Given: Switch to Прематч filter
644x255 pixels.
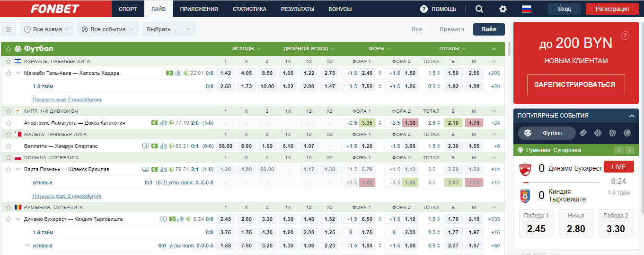Looking at the screenshot, I should tap(452, 29).
